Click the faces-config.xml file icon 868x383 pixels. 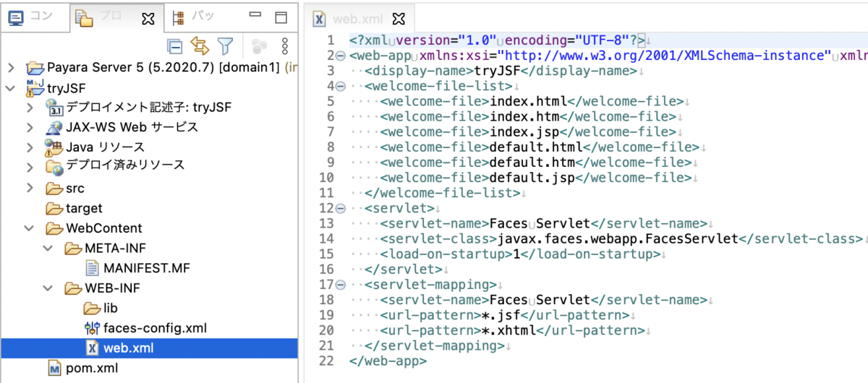(x=93, y=328)
